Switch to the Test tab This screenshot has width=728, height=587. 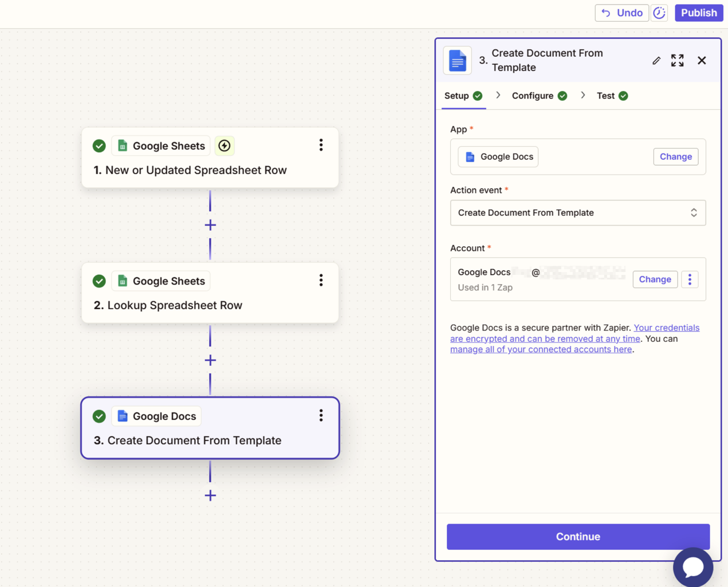click(612, 96)
